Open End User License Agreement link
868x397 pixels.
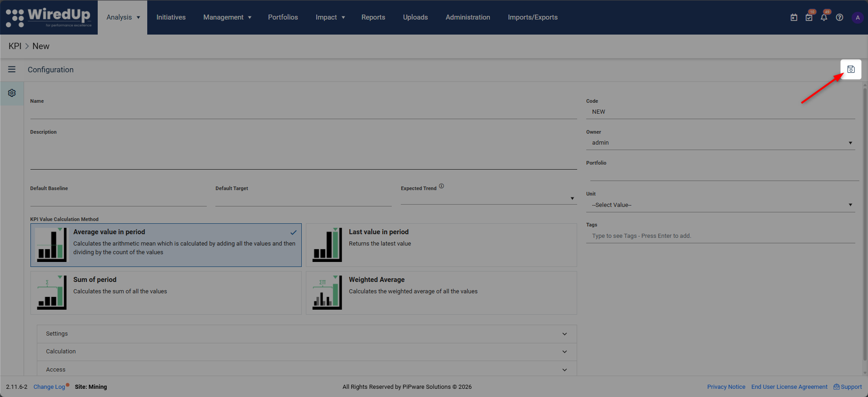[x=789, y=387]
